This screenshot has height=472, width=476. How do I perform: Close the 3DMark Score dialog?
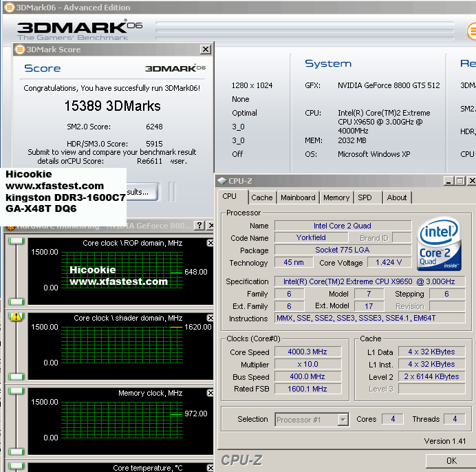coord(206,50)
